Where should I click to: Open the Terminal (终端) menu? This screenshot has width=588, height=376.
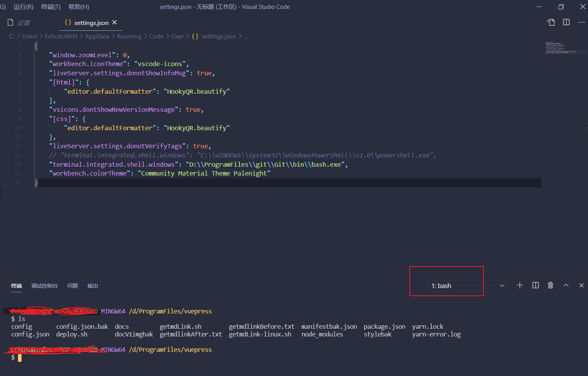point(51,7)
